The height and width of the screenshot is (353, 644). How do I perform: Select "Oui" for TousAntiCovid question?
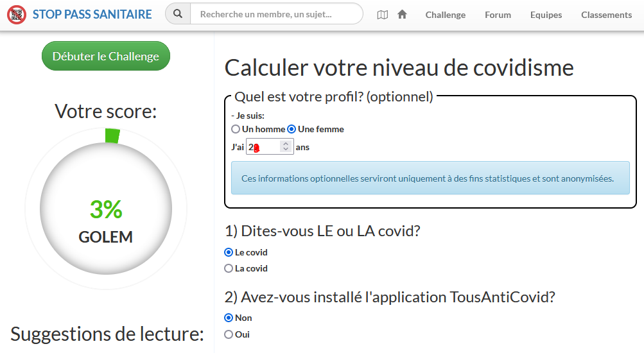coord(229,334)
